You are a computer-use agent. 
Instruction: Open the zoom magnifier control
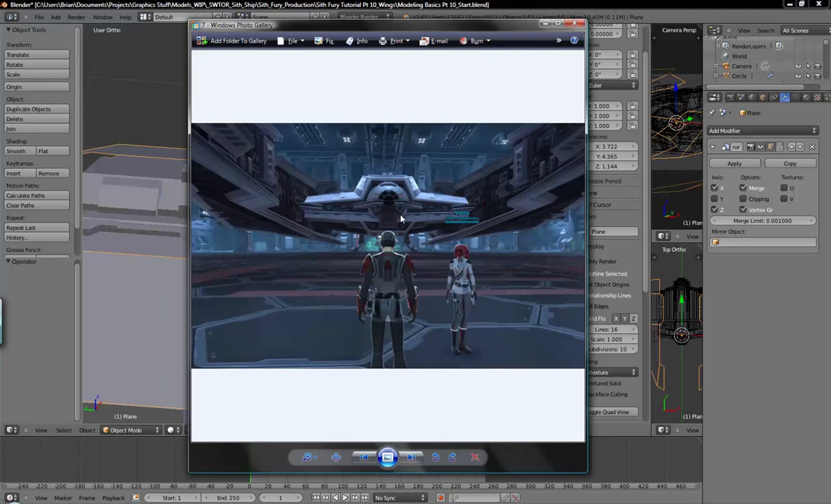click(x=307, y=457)
